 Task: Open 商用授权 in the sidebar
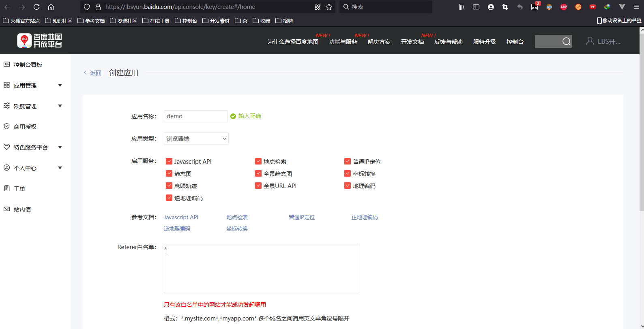click(25, 127)
